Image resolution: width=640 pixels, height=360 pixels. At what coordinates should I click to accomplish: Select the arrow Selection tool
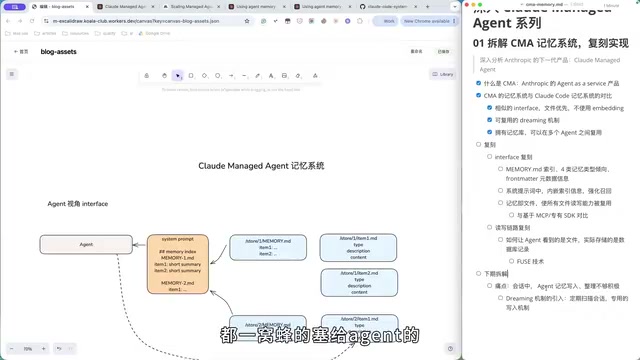(178, 76)
